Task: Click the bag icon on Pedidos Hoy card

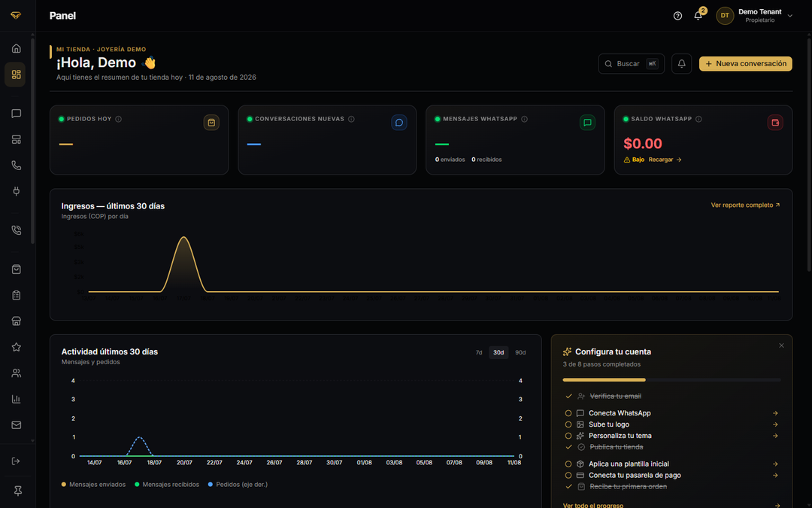Action: (211, 123)
